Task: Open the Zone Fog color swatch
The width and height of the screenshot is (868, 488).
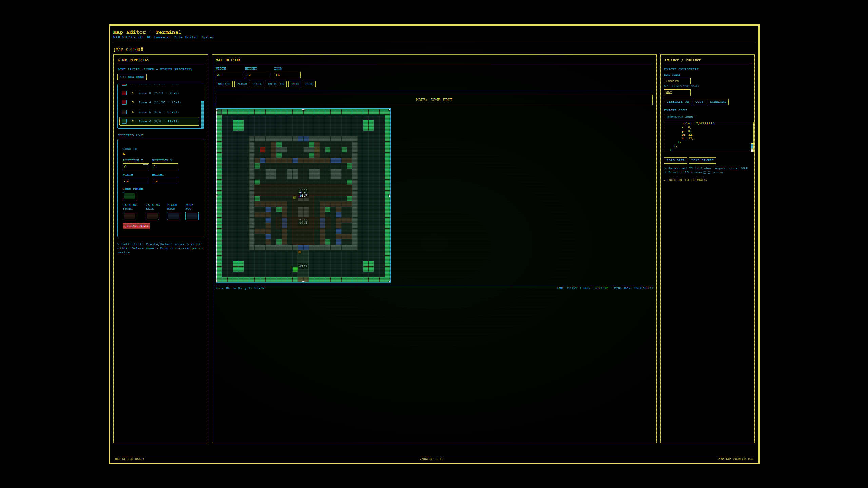Action: point(192,216)
